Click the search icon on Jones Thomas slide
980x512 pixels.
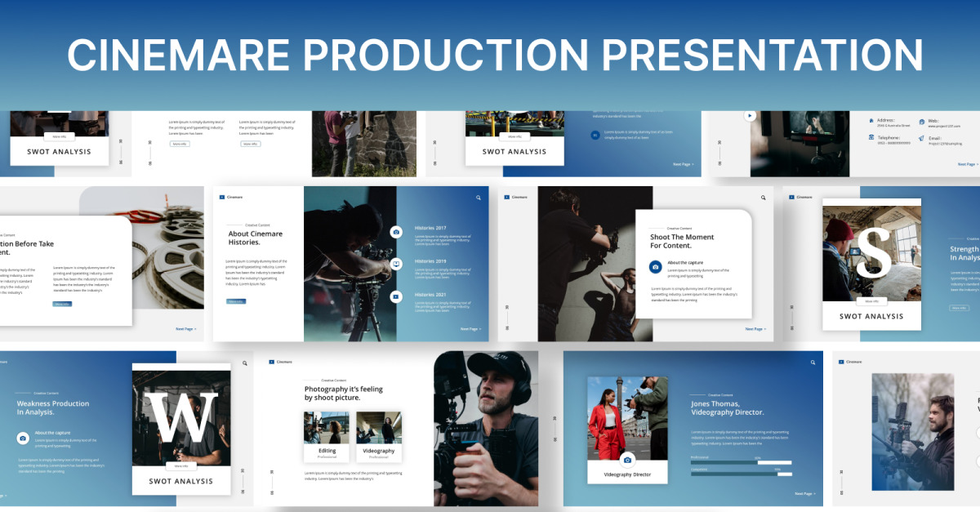(813, 363)
